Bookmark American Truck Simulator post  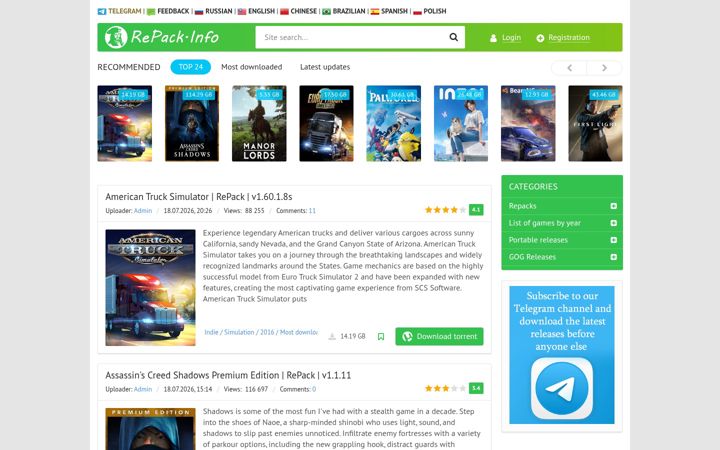381,337
